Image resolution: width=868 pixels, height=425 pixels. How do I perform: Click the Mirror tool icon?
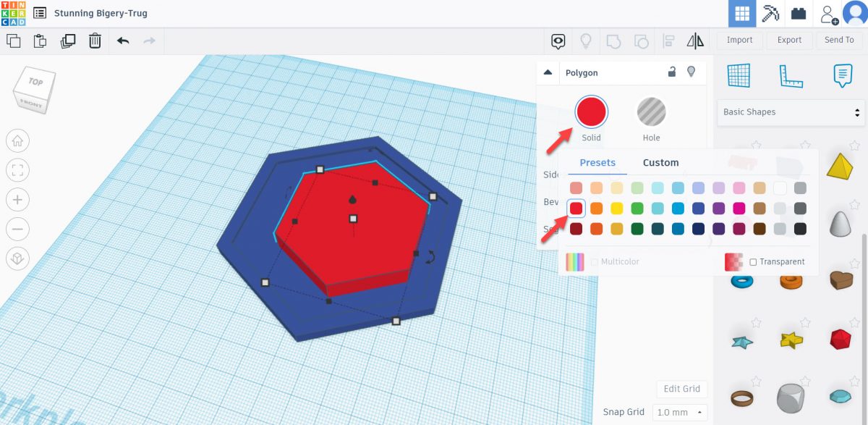tap(695, 41)
